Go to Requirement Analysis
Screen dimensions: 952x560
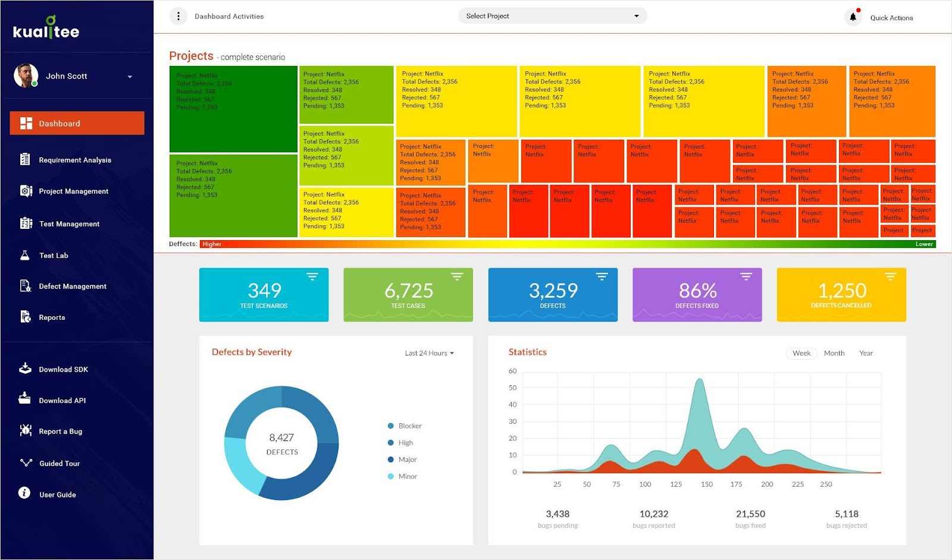[x=75, y=160]
